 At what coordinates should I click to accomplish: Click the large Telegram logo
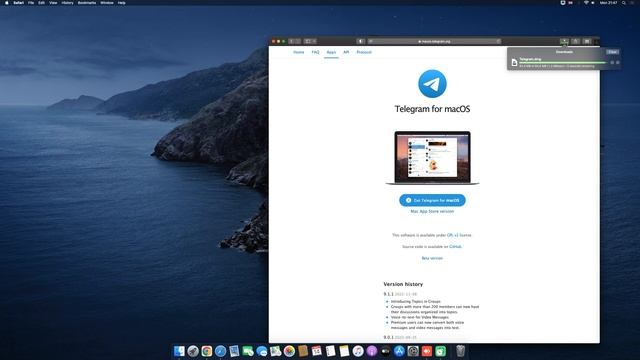(x=432, y=84)
